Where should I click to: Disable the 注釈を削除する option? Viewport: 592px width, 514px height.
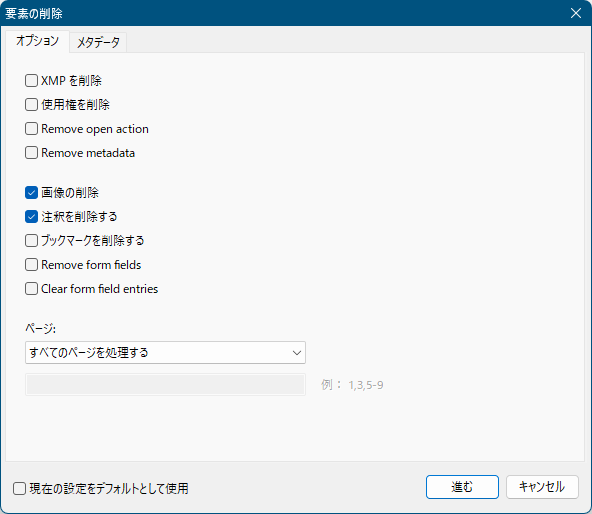[x=31, y=217]
